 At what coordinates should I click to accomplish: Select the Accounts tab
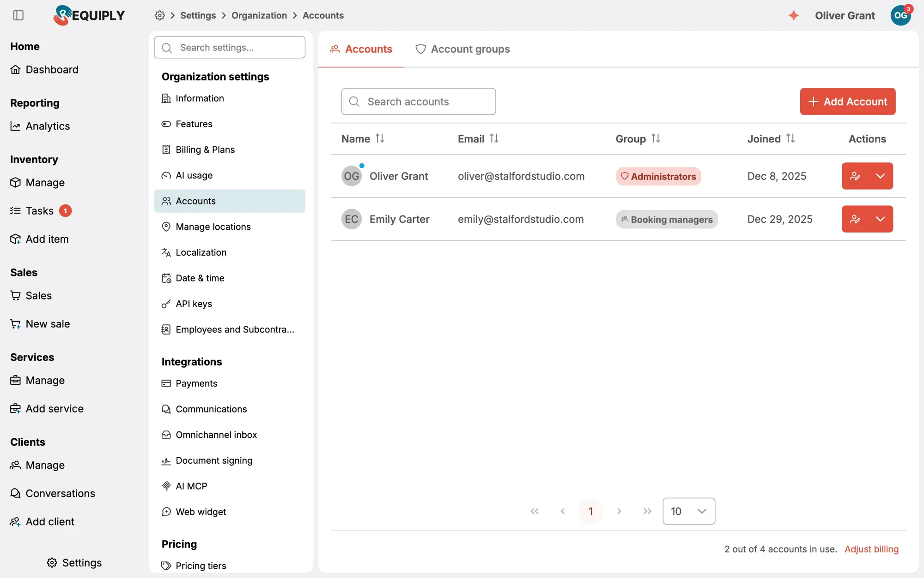click(361, 49)
